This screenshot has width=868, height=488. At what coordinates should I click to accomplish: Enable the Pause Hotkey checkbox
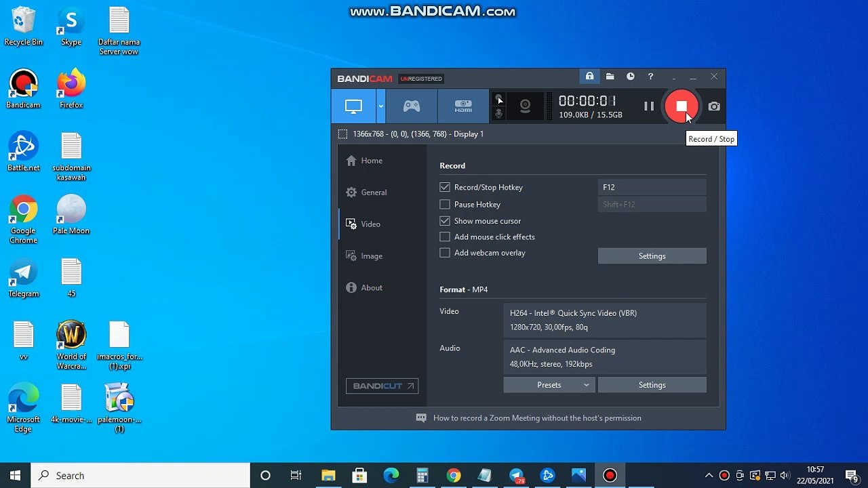point(445,204)
